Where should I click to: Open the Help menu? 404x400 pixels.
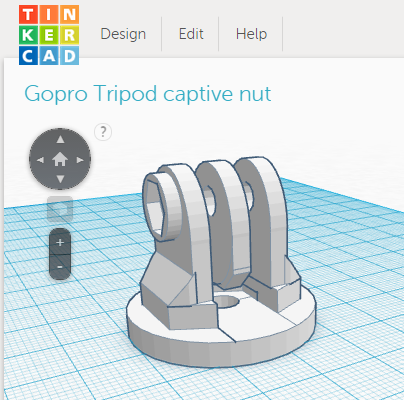pos(251,34)
